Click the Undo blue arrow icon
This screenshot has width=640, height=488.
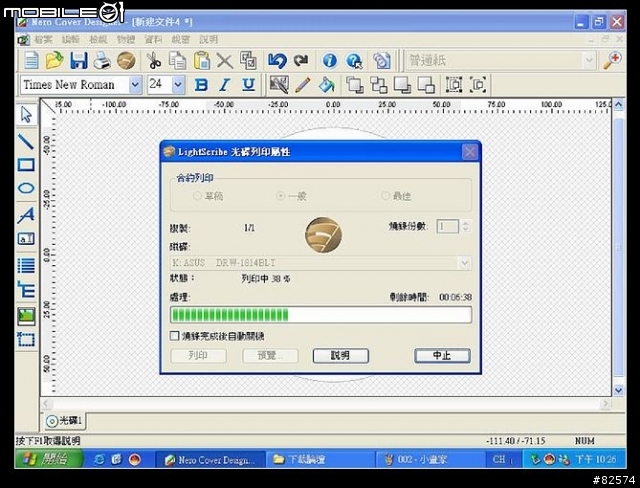coord(277,60)
